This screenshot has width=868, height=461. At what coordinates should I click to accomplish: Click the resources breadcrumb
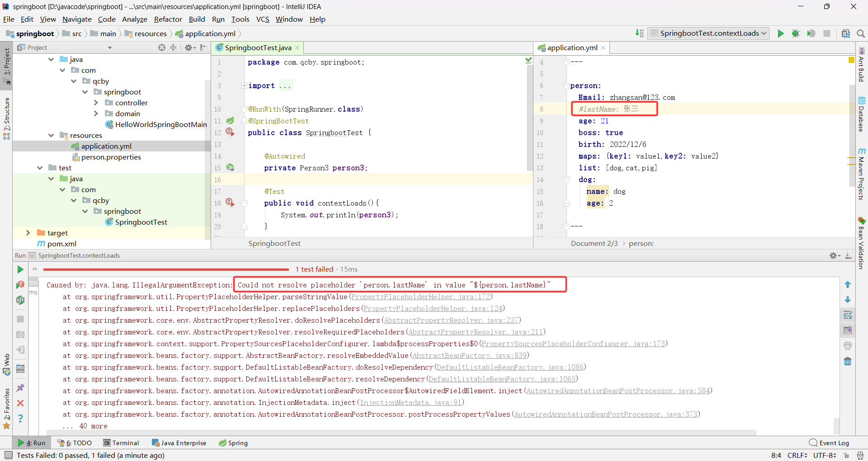coord(146,33)
